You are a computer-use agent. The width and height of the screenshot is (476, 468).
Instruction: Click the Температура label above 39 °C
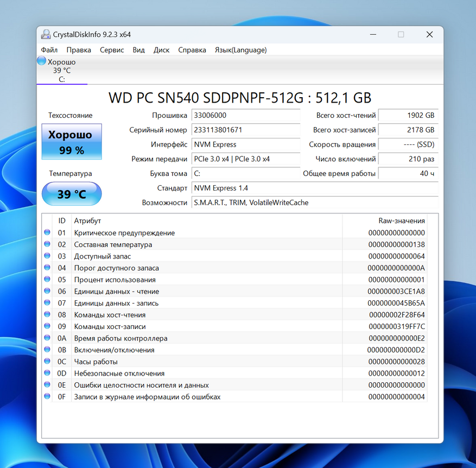(71, 174)
